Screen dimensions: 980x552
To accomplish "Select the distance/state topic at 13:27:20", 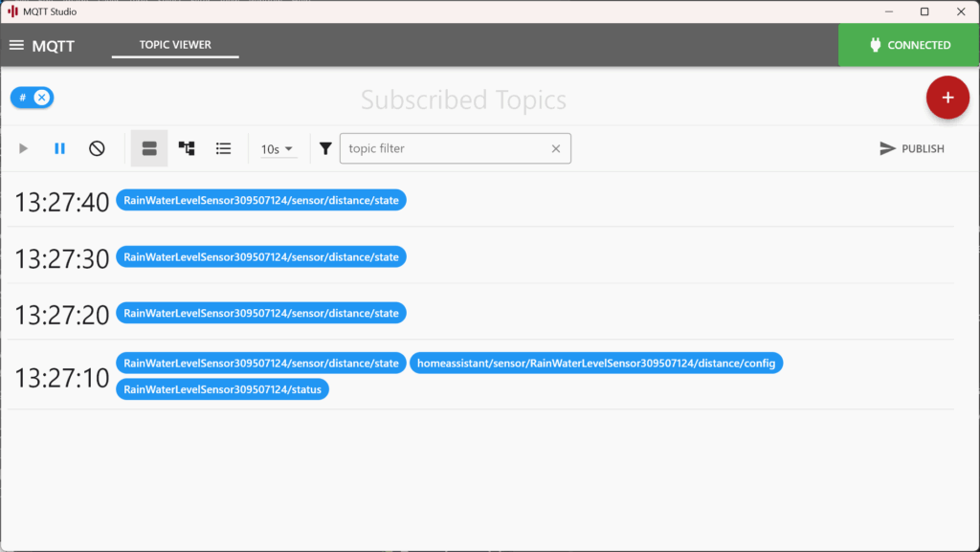I will coord(261,313).
